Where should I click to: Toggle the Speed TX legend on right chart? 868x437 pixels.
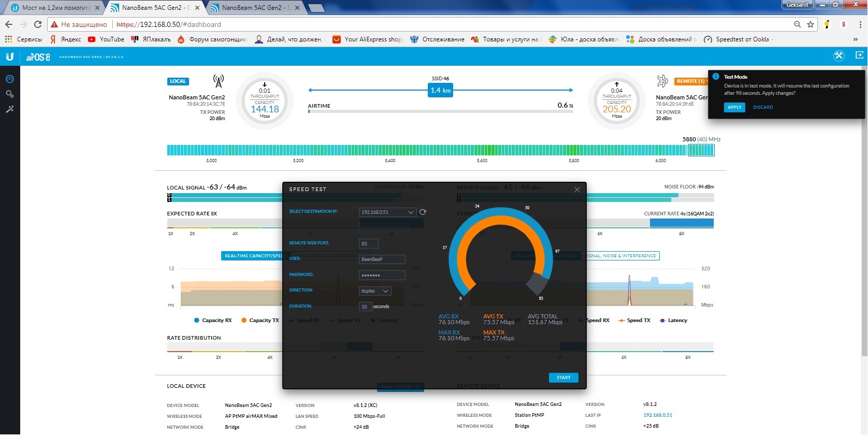tap(634, 321)
